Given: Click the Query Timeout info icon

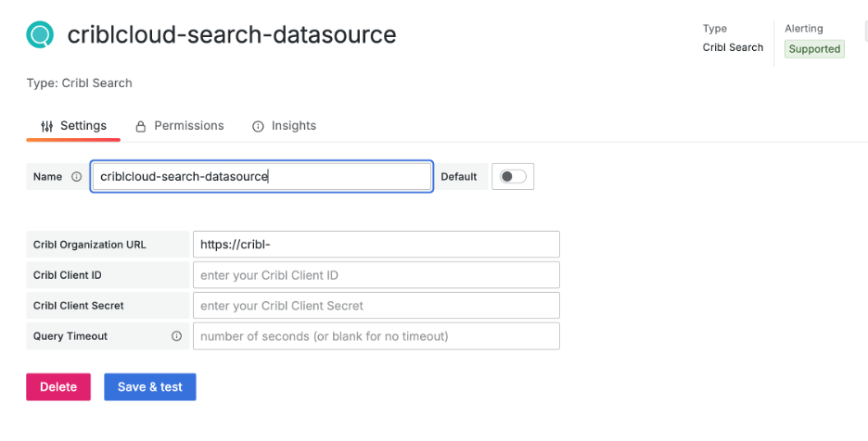Looking at the screenshot, I should 176,336.
